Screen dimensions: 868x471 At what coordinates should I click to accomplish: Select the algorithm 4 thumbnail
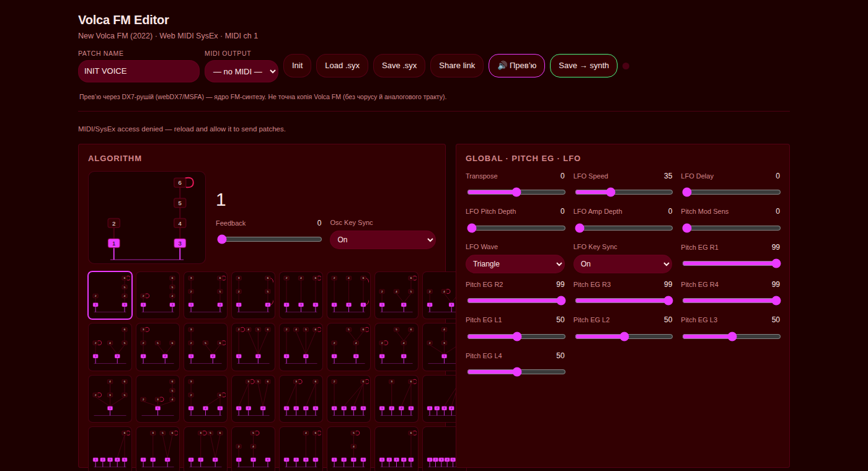[253, 295]
